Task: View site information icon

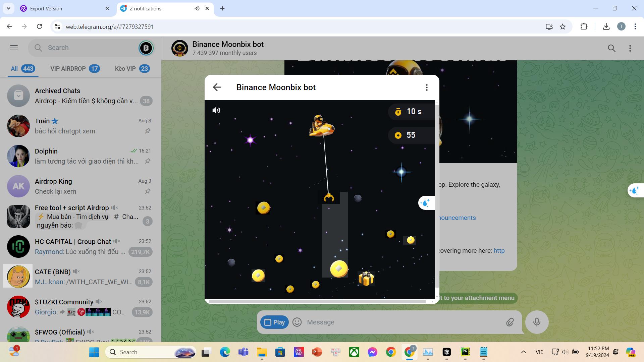Action: pyautogui.click(x=57, y=26)
